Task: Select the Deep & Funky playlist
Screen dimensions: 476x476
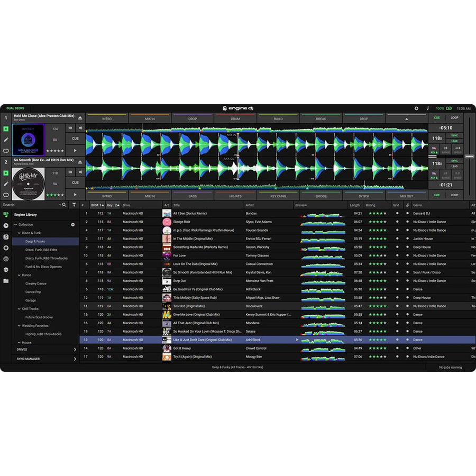Action: 45,241
